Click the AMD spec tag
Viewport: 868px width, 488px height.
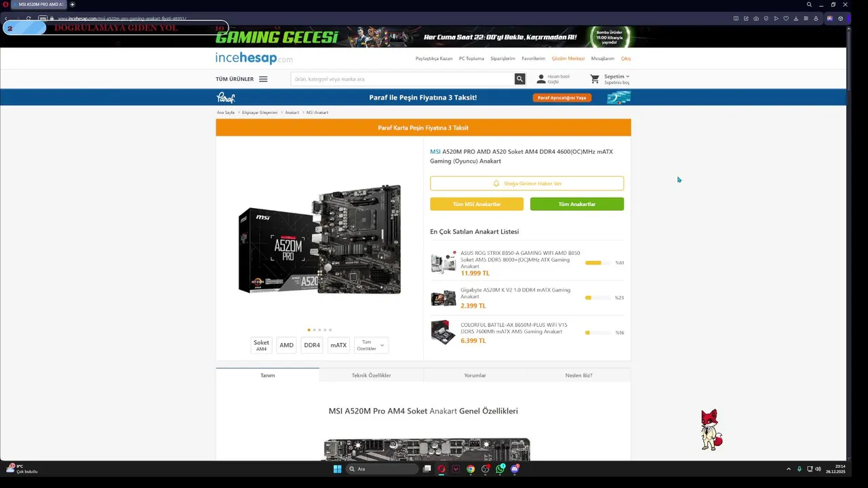[x=287, y=345]
